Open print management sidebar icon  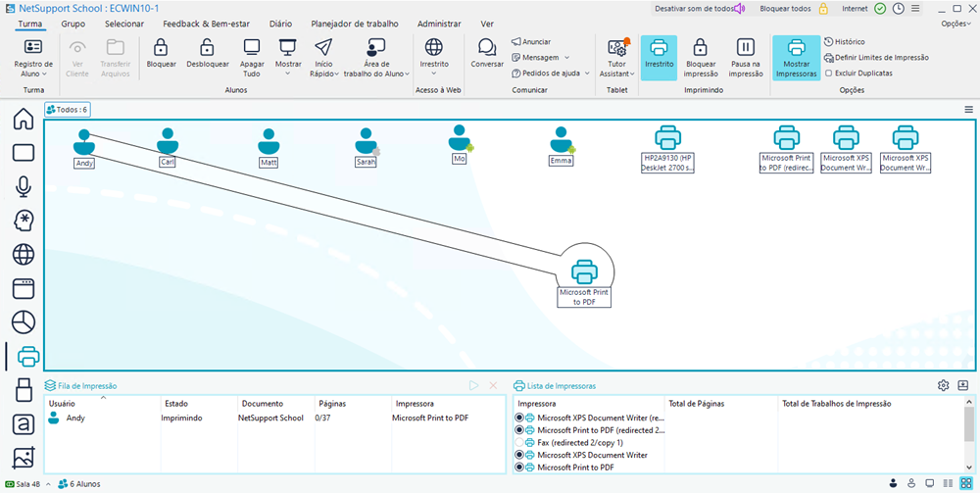[28, 356]
